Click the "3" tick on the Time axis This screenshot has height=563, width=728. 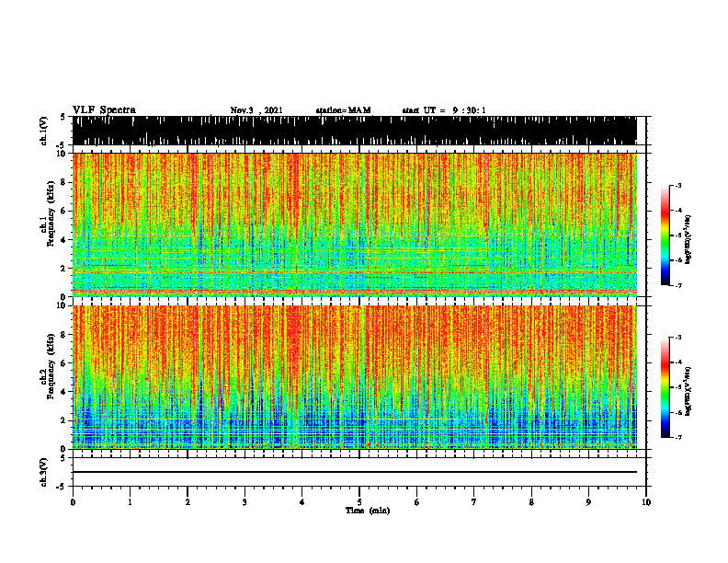click(x=245, y=502)
